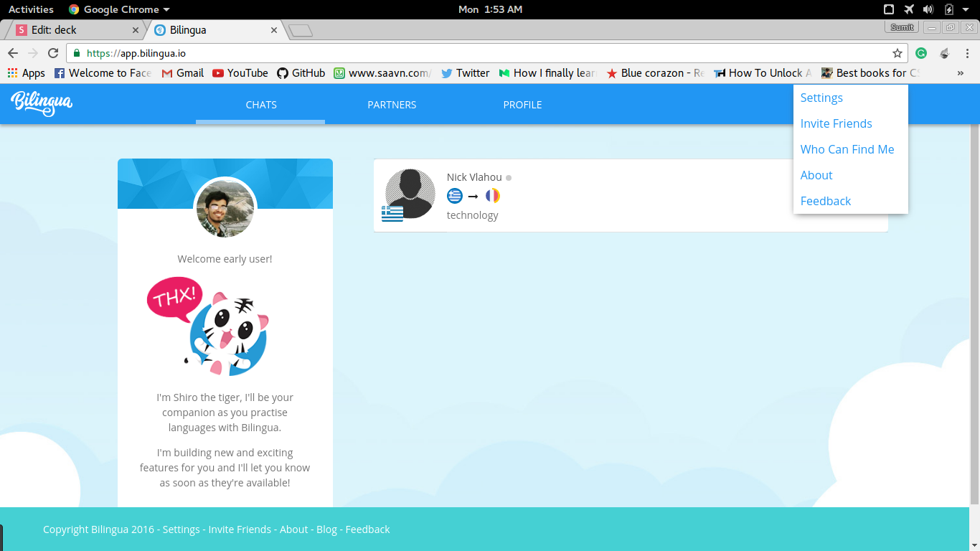Click the browser back arrow
The height and width of the screenshot is (551, 980).
[13, 53]
